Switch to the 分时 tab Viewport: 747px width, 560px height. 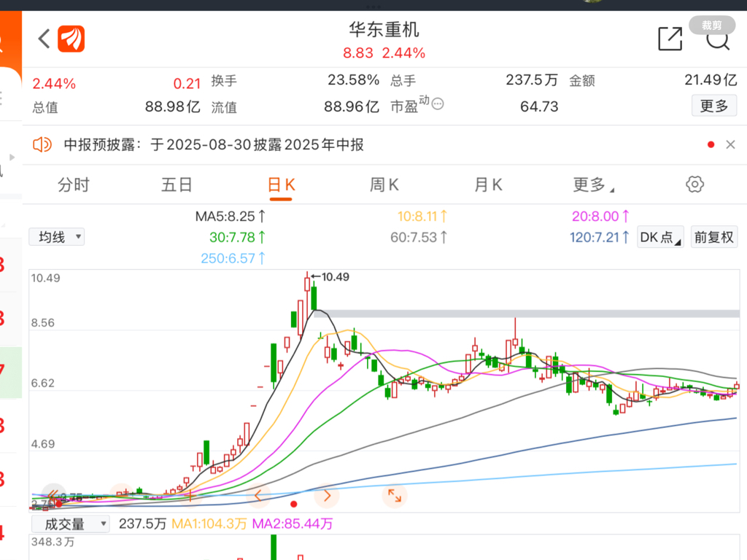pos(74,184)
